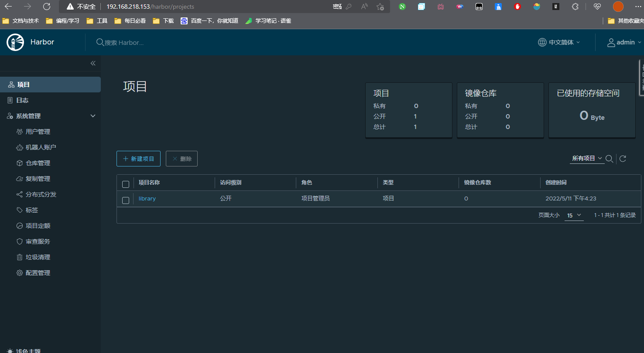The height and width of the screenshot is (353, 644).
Task: Click the admin user avatar icon
Action: [x=611, y=42]
